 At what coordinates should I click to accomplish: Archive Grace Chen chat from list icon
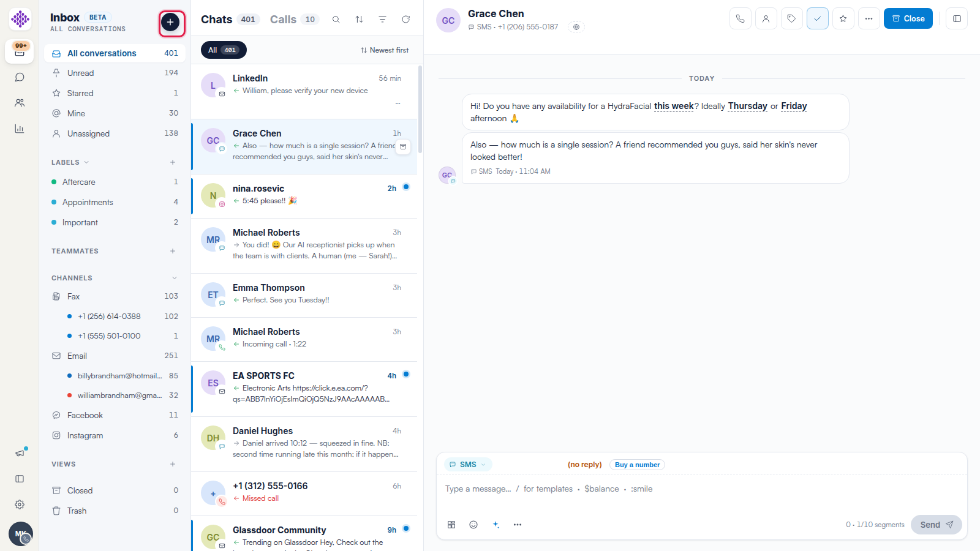click(x=403, y=147)
